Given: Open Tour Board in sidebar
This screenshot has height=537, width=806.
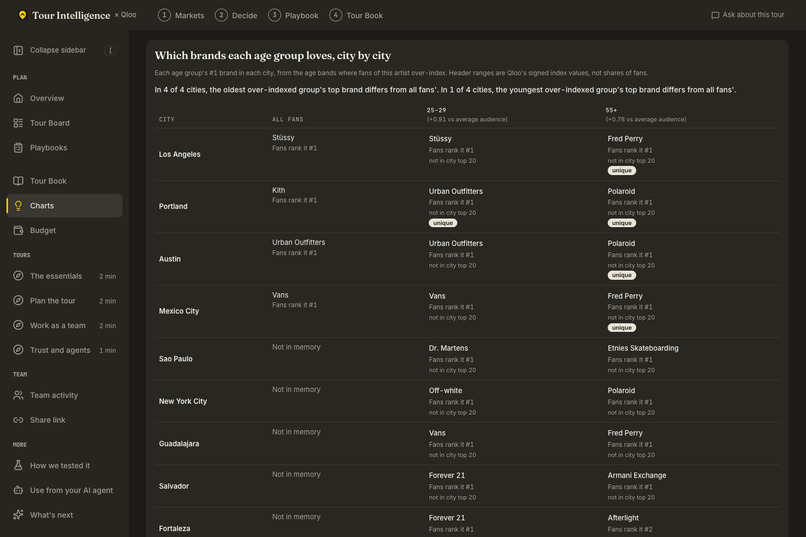Looking at the screenshot, I should tap(65, 123).
